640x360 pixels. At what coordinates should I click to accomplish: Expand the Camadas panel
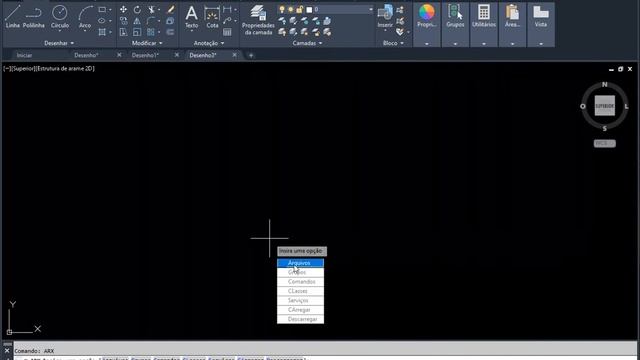pyautogui.click(x=307, y=43)
